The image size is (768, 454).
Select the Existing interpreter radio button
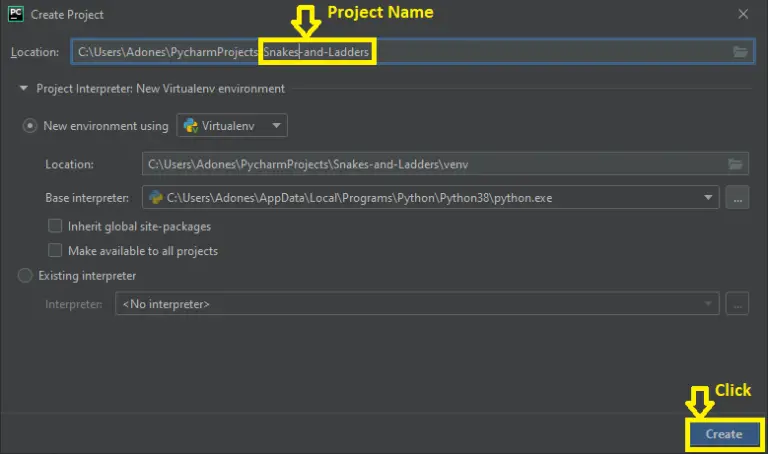coord(26,276)
